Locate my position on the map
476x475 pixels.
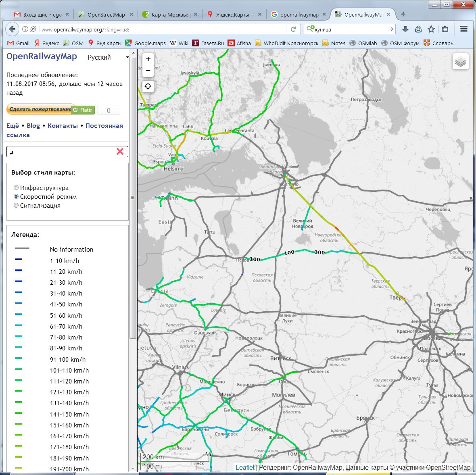click(148, 86)
